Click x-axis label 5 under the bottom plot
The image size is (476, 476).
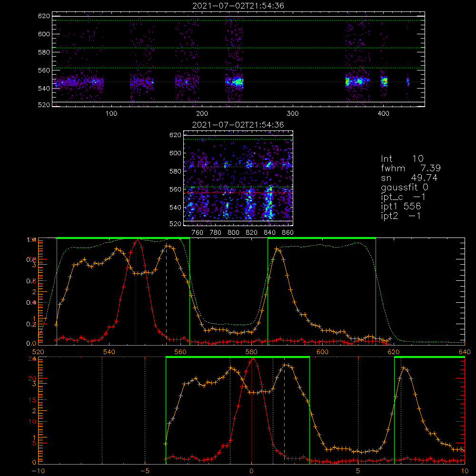[x=358, y=471]
